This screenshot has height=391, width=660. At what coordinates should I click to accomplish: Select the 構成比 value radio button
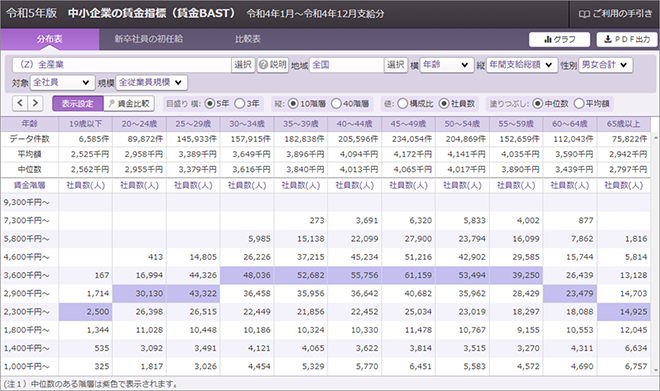(x=402, y=104)
